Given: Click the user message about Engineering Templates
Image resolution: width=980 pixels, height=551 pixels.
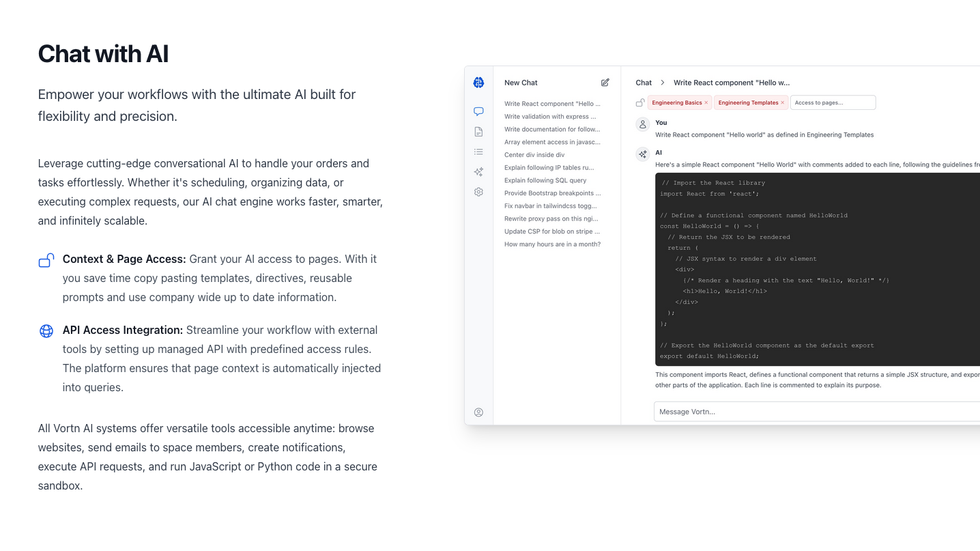Looking at the screenshot, I should pyautogui.click(x=764, y=135).
